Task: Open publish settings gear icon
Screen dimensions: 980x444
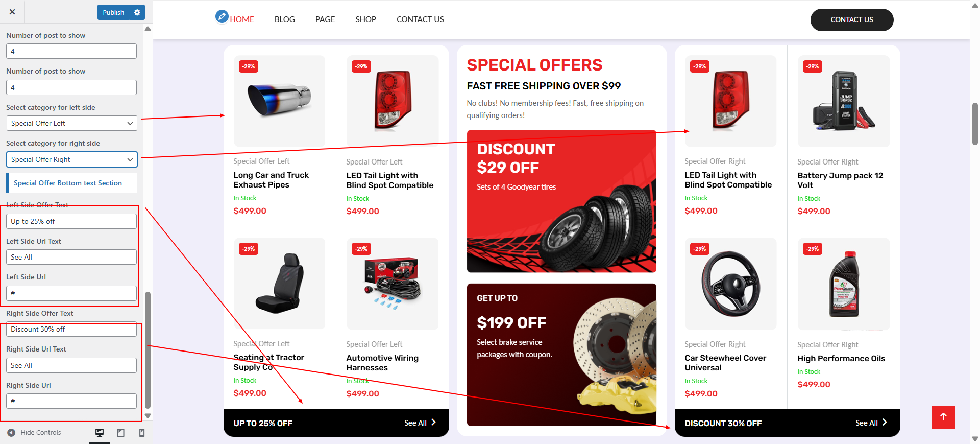Action: 137,12
